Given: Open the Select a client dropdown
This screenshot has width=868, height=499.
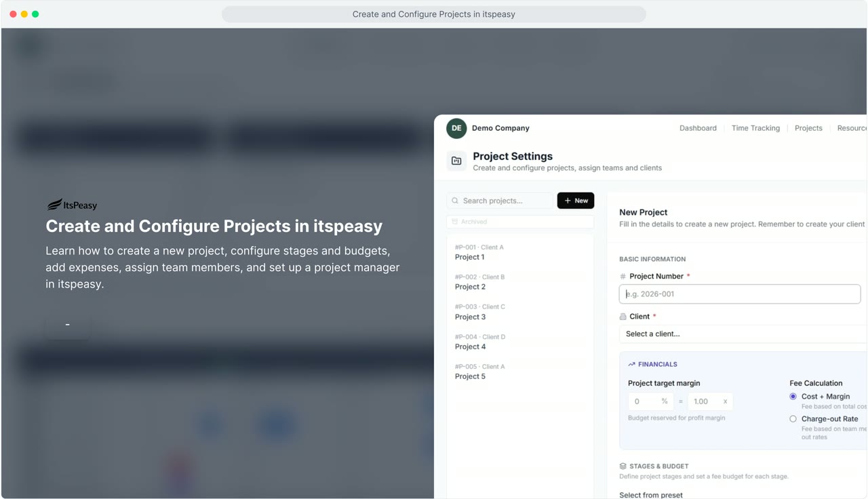Looking at the screenshot, I should click(743, 334).
